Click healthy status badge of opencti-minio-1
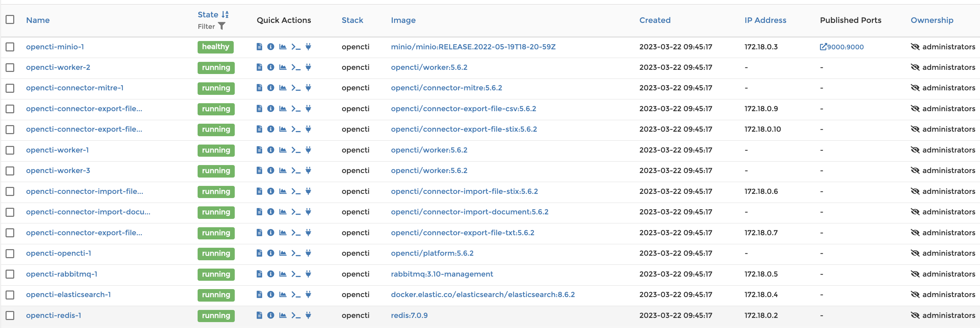Viewport: 980px width, 328px height. coord(215,47)
